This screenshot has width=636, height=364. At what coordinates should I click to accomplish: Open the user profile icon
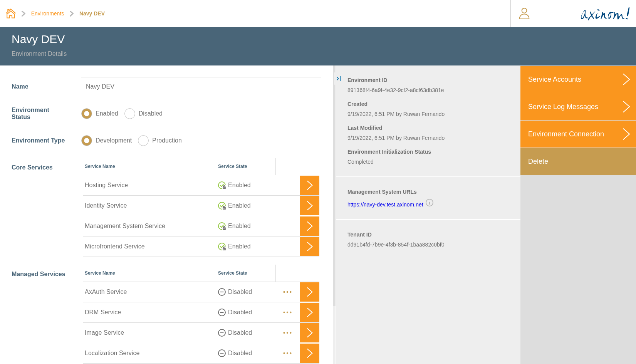524,13
